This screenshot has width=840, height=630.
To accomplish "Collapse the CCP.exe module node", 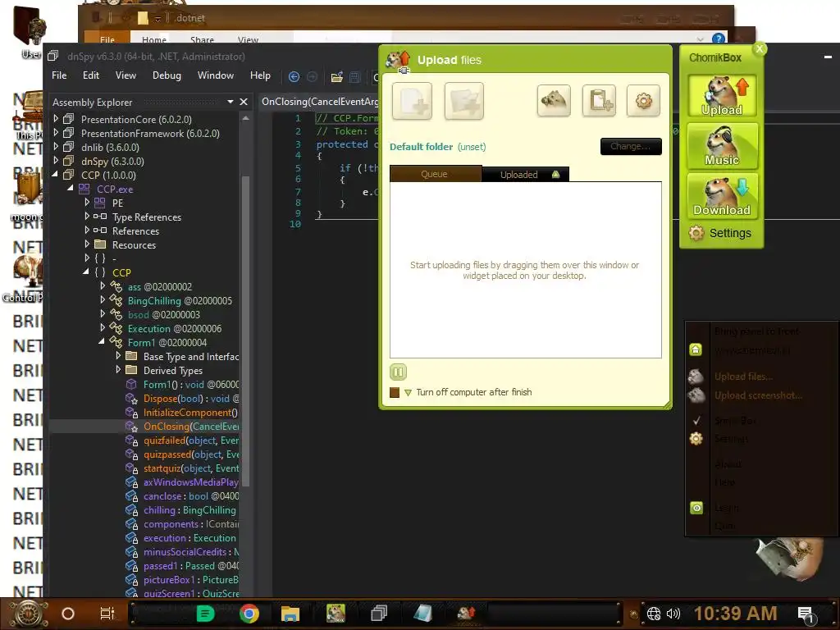I will coord(71,189).
